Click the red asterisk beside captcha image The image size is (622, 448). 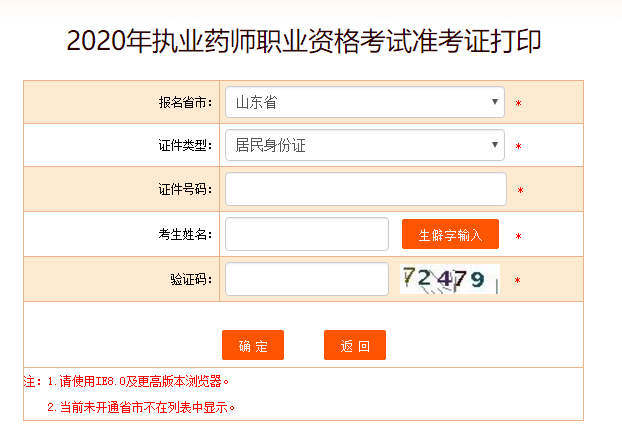[x=517, y=281]
